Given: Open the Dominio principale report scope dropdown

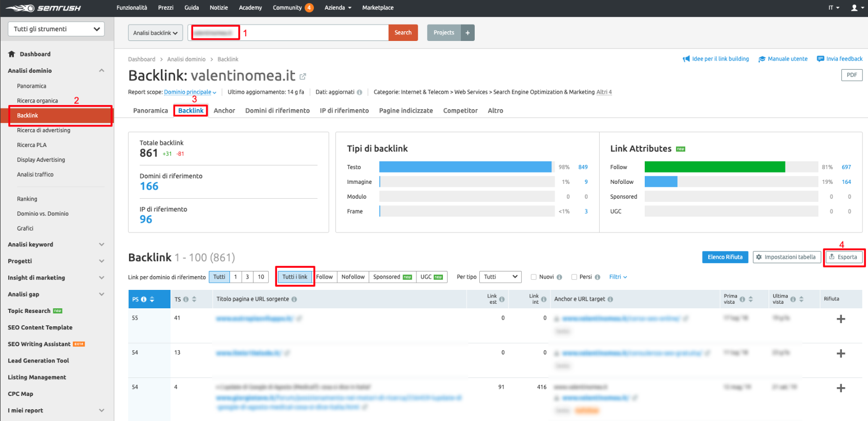Looking at the screenshot, I should (190, 92).
